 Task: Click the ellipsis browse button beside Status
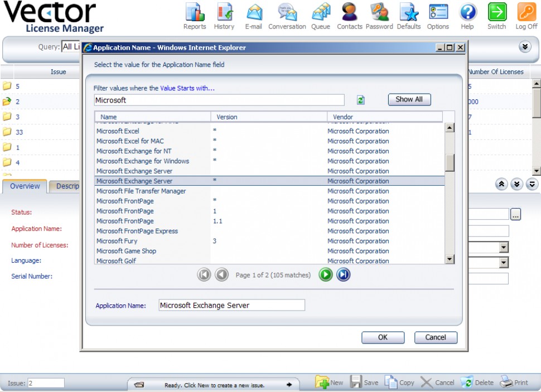pyautogui.click(x=515, y=214)
